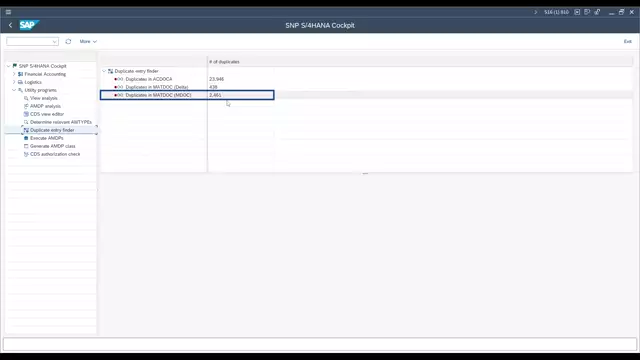Select View analysis in the tree
Screen dimensions: 640x360
[x=44, y=98]
